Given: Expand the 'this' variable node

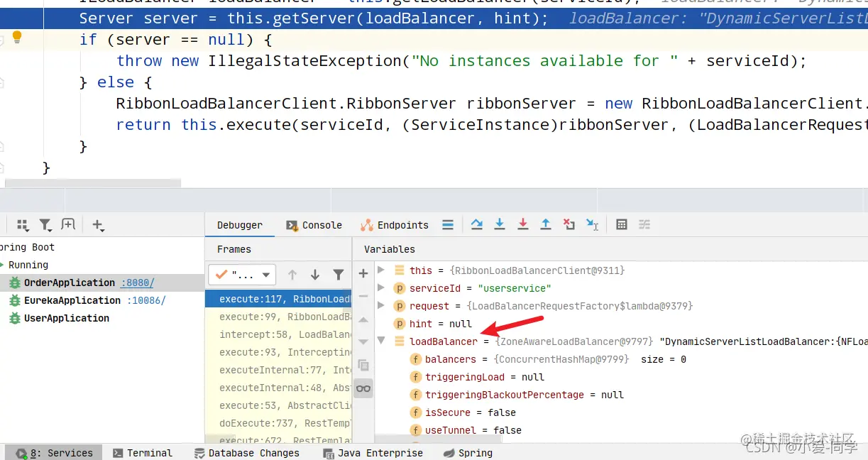Looking at the screenshot, I should pyautogui.click(x=381, y=270).
